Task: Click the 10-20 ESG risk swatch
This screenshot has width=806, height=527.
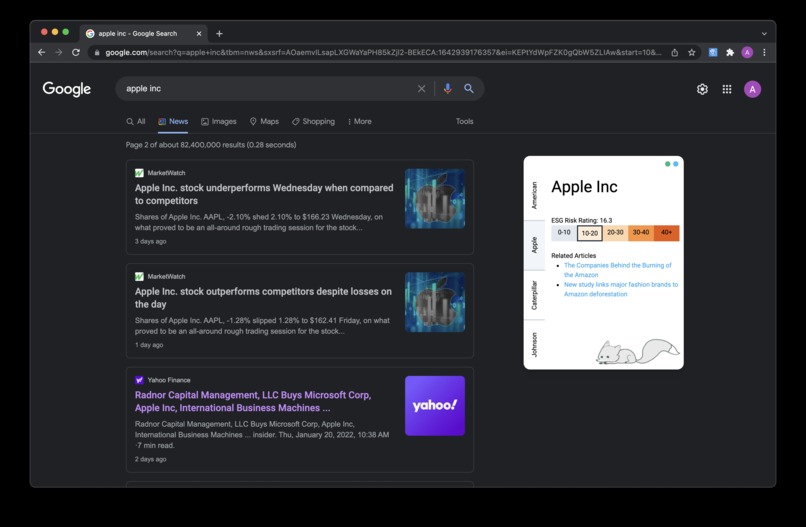Action: click(590, 233)
